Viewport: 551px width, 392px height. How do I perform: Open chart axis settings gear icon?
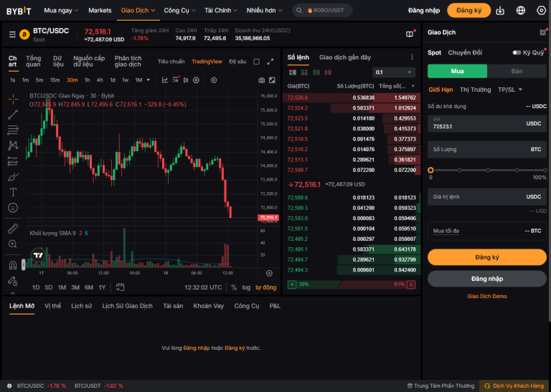pyautogui.click(x=269, y=273)
